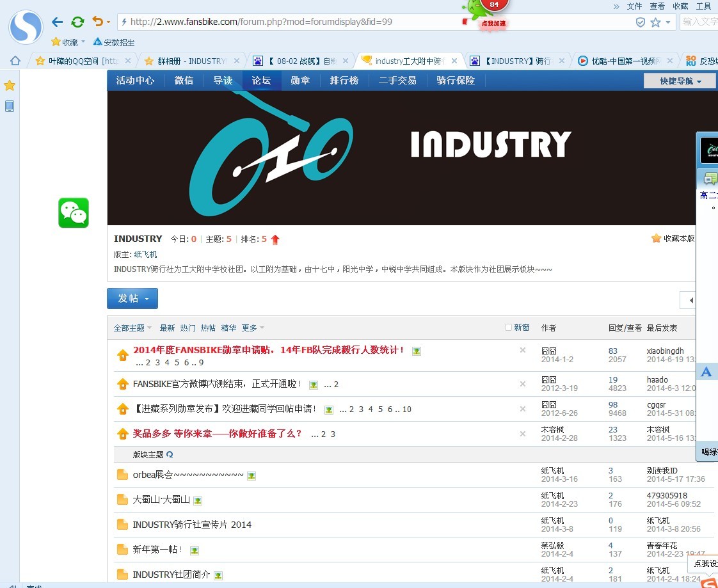Reload the page with the green refresh icon
Screen dimensions: 718x588
pyautogui.click(x=77, y=22)
